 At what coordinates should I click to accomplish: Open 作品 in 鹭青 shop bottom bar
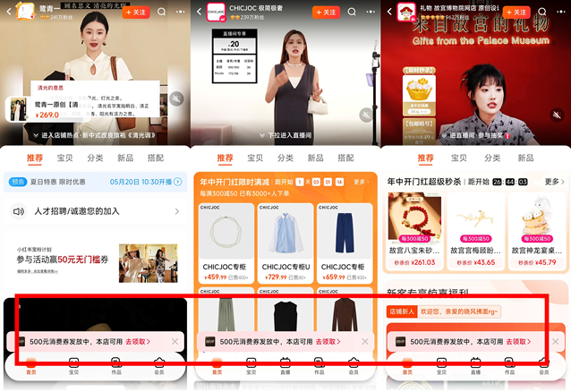pyautogui.click(x=116, y=366)
